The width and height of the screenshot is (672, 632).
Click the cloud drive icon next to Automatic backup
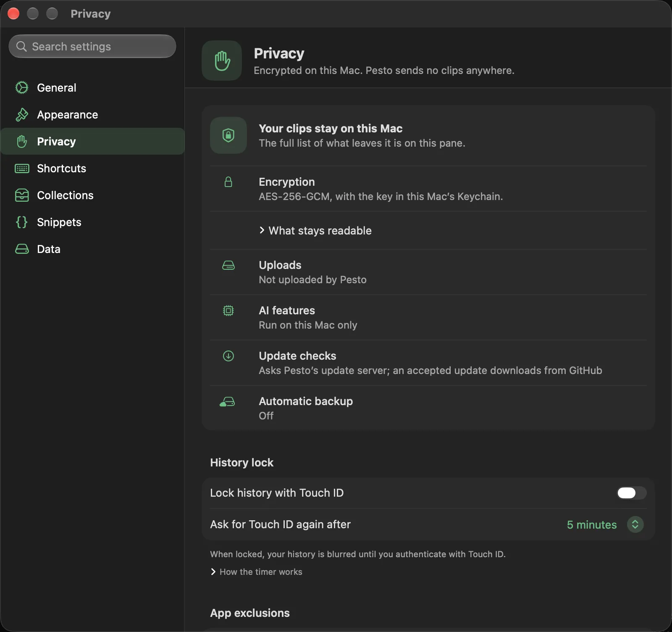click(x=227, y=402)
